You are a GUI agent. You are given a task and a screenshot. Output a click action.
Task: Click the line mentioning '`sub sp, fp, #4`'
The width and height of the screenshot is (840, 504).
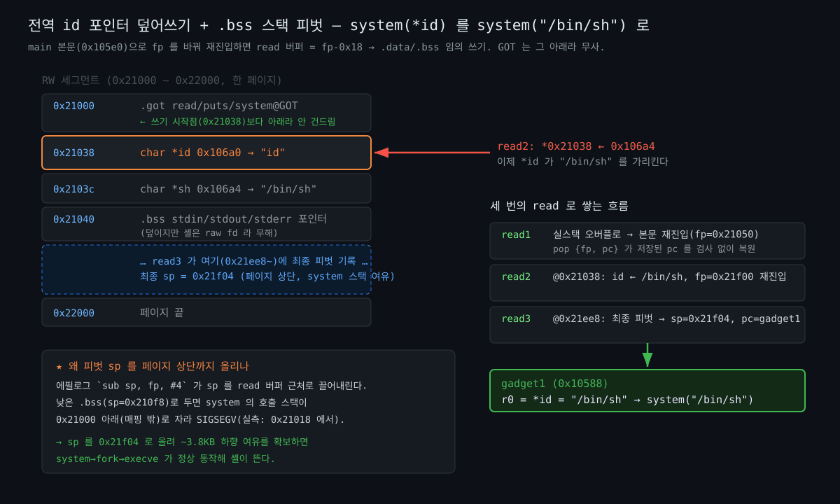click(211, 386)
